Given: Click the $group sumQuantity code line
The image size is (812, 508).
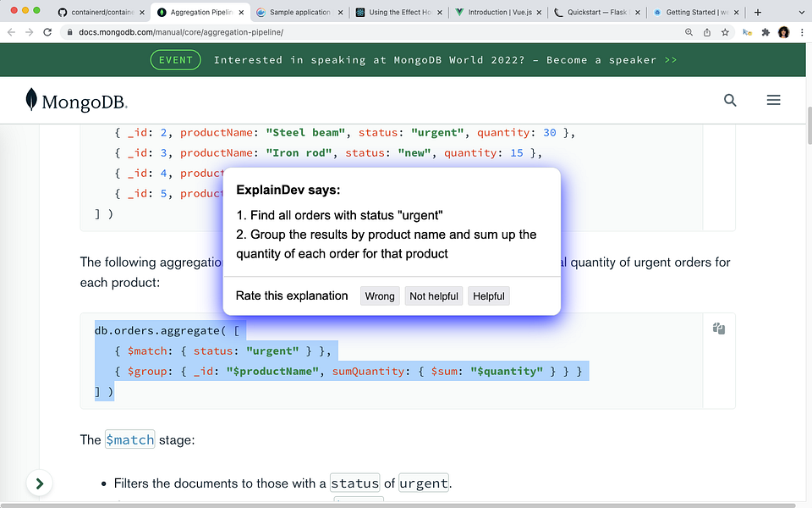Looking at the screenshot, I should coord(348,371).
